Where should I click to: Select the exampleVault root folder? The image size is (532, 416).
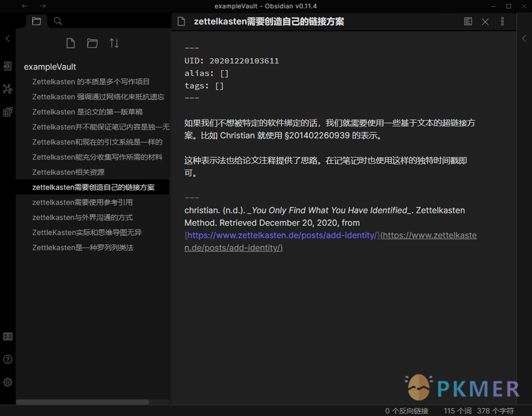pos(50,67)
